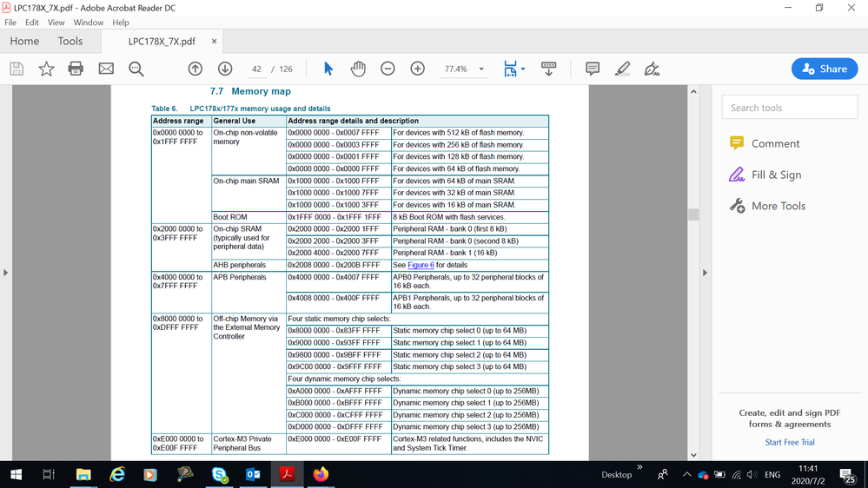Toggle the scrolling mode toolbar icon
Viewport: 868px width, 488px height.
(x=548, y=69)
